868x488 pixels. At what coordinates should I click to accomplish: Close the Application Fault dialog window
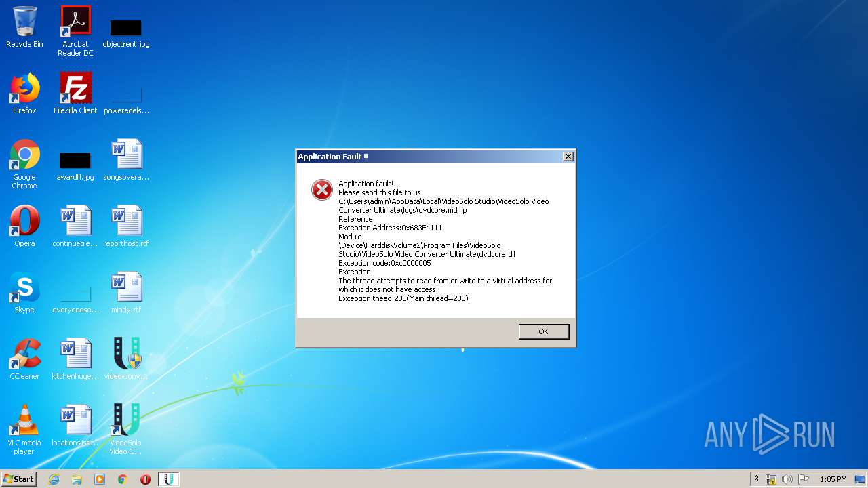coord(568,157)
